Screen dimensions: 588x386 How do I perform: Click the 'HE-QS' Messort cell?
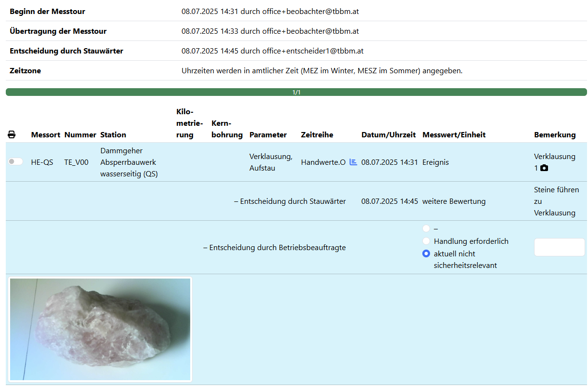(42, 162)
